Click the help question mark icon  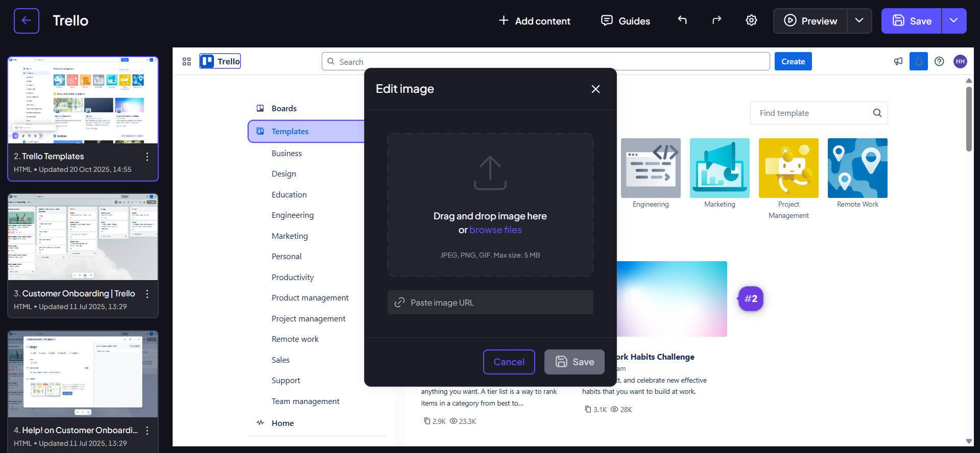pyautogui.click(x=939, y=61)
